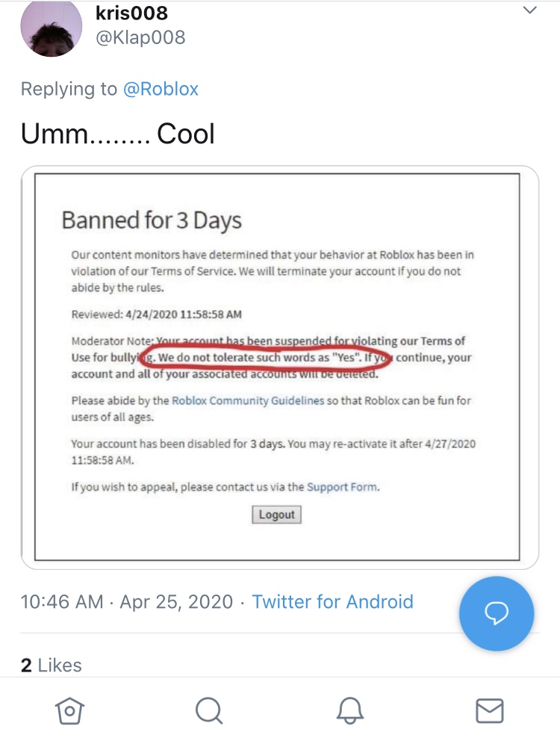
Task: Click the kris008 display name
Action: coord(133,13)
